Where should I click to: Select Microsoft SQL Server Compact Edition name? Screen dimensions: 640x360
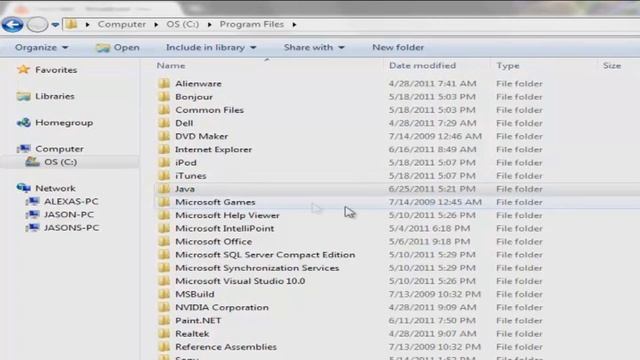(265, 255)
